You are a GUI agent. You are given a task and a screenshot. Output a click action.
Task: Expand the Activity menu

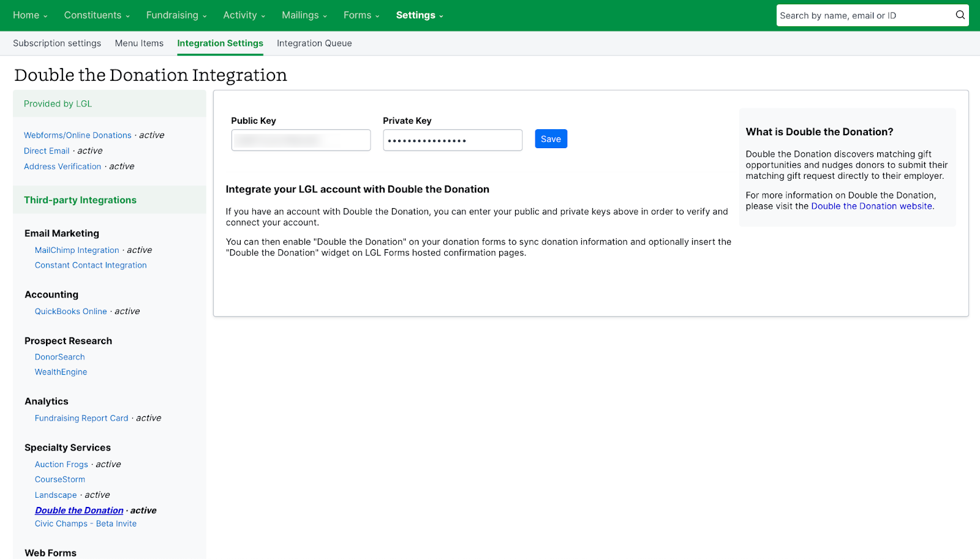click(244, 15)
